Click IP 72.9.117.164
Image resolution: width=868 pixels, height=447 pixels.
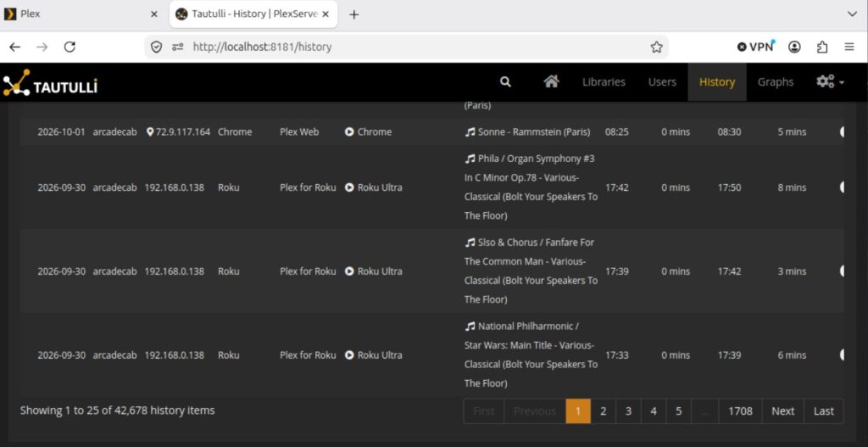(183, 131)
